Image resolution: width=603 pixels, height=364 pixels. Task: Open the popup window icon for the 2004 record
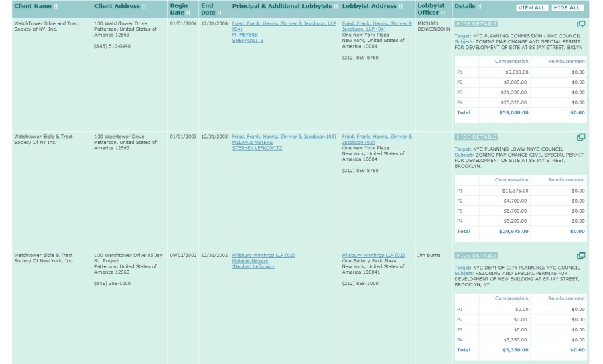click(x=581, y=24)
